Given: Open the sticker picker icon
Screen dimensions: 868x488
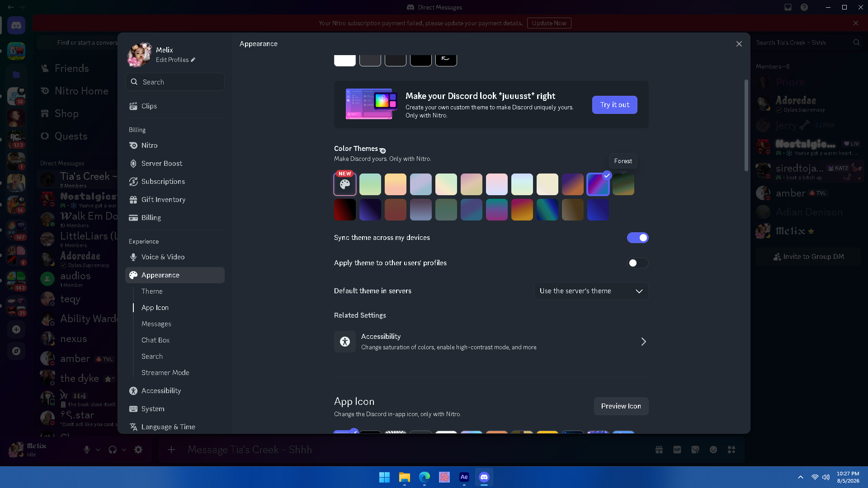Looking at the screenshot, I should coord(695,450).
